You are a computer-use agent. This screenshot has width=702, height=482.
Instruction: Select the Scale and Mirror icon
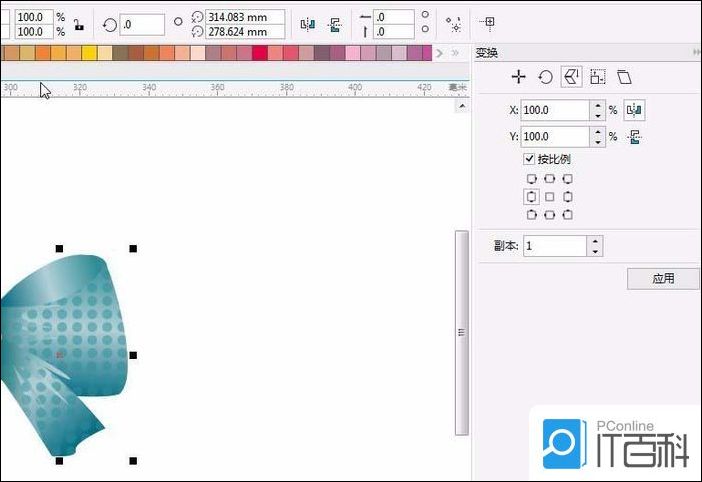pyautogui.click(x=572, y=77)
